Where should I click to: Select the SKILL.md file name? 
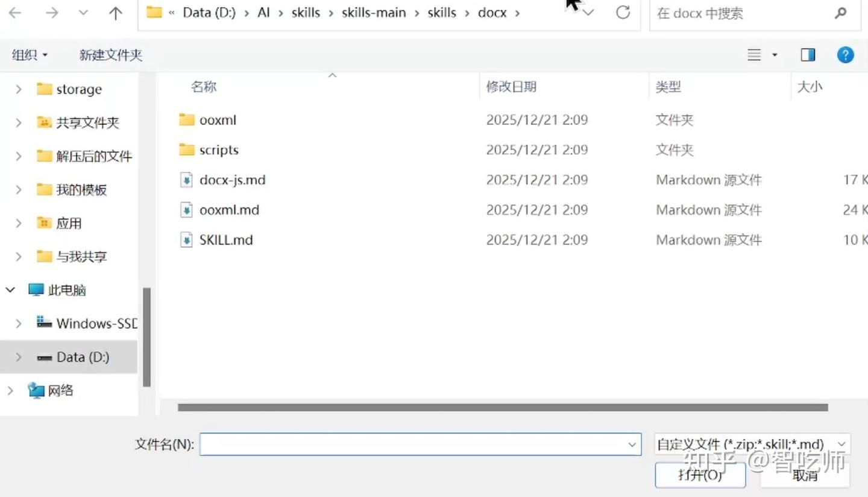coord(226,240)
